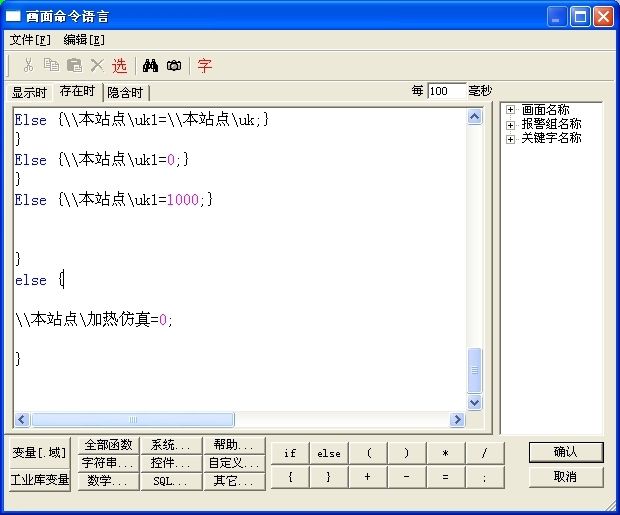
Task: Insert left parenthesis ( button
Action: [368, 453]
